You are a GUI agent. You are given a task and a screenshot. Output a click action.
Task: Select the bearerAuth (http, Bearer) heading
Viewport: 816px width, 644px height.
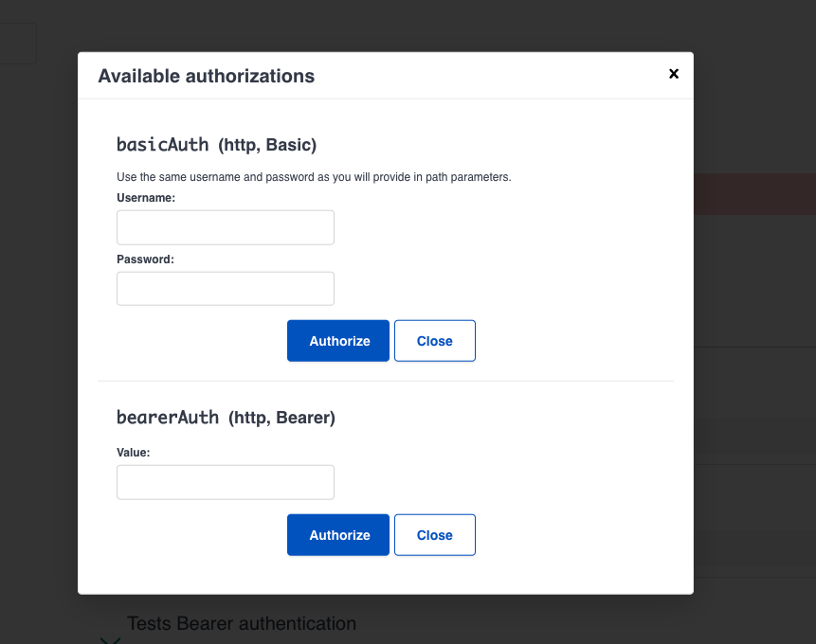[x=226, y=417]
